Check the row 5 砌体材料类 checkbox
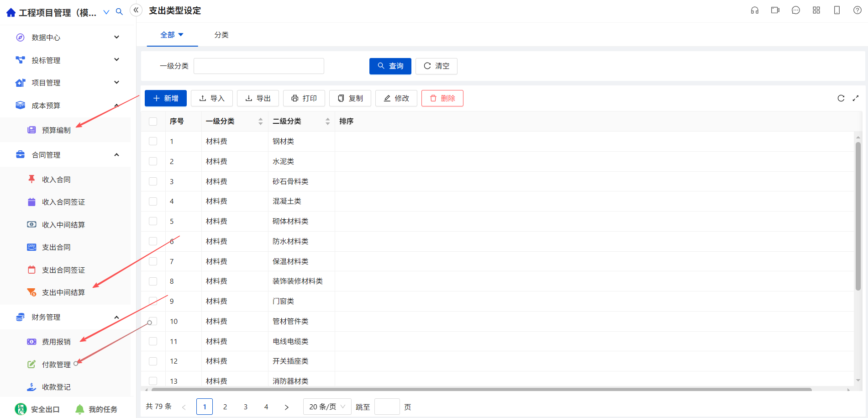This screenshot has width=868, height=418. (x=153, y=221)
